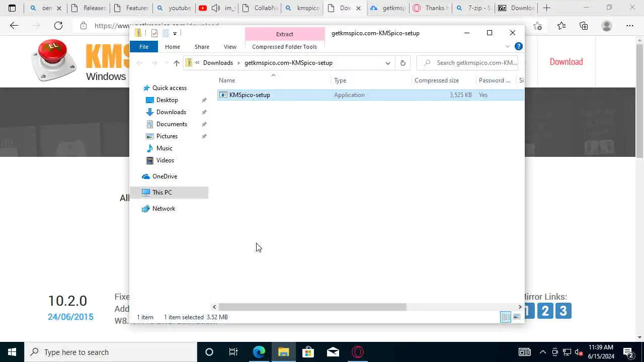
Task: Open the Edge tab actions menu icon
Action: 12,8
